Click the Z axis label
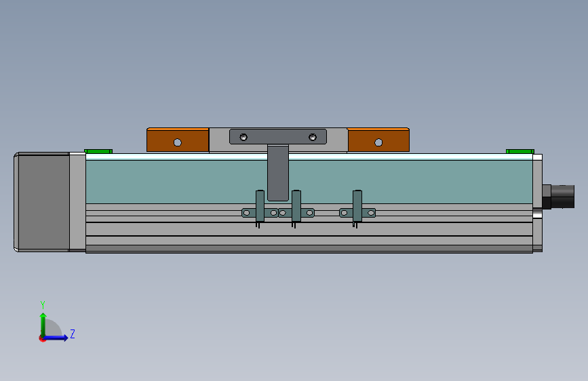The image size is (588, 381). click(x=73, y=334)
